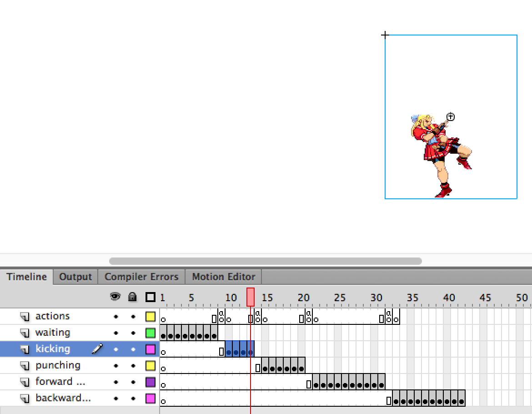Image resolution: width=532 pixels, height=414 pixels.
Task: Select the last backward layer keyframe
Action: (462, 399)
